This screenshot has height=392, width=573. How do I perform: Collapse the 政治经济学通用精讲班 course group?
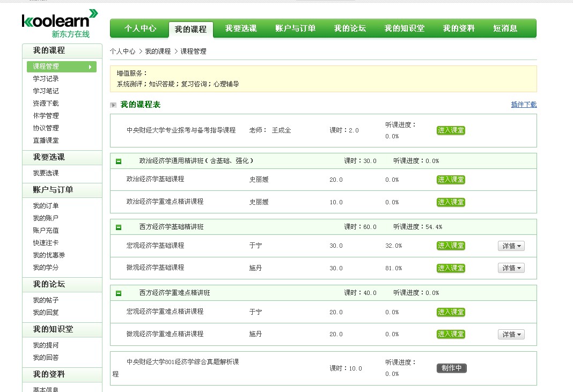coord(119,161)
